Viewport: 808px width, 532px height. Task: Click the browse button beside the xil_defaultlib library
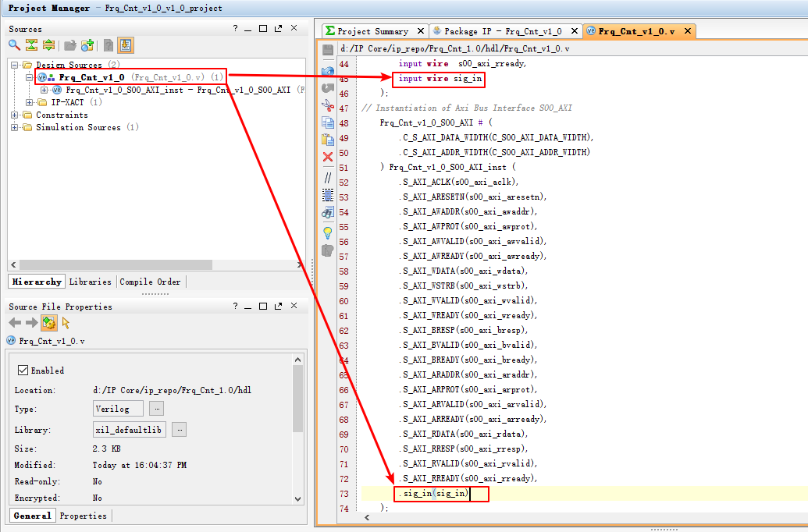pos(179,430)
